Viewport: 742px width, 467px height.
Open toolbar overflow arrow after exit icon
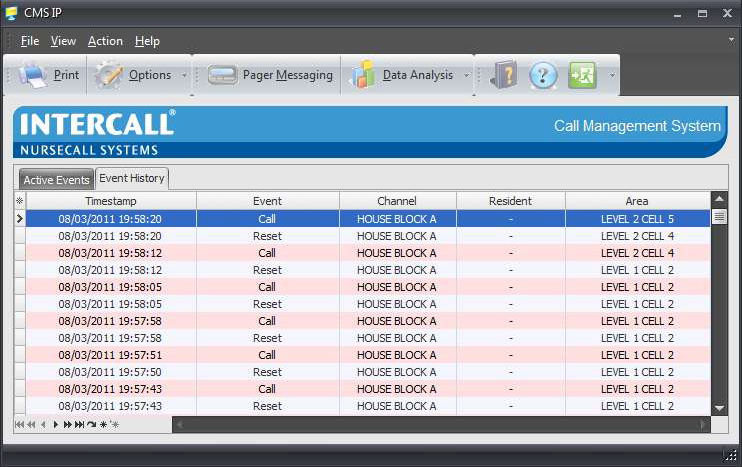point(612,76)
